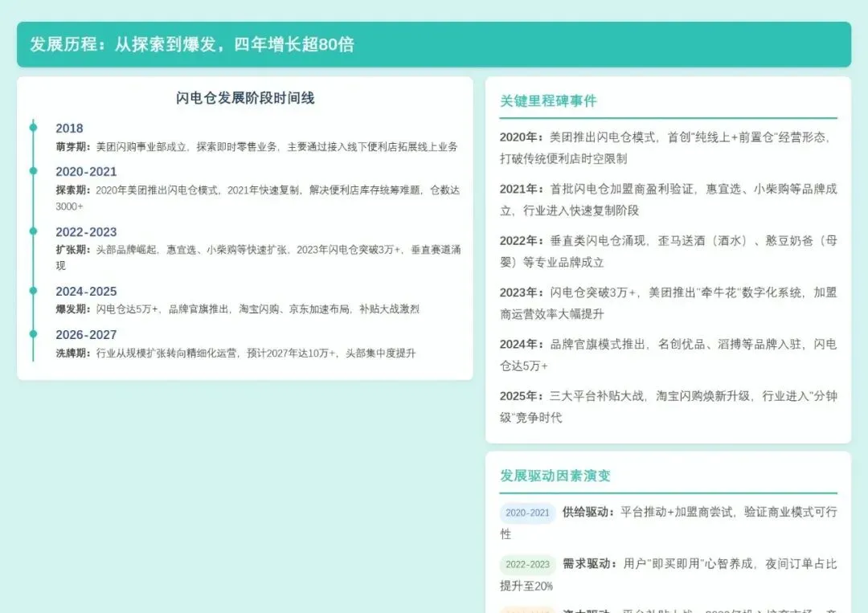Viewport: 868px width, 613px height.
Task: Click the '发展驱动因素演变' section heading
Action: [x=555, y=476]
